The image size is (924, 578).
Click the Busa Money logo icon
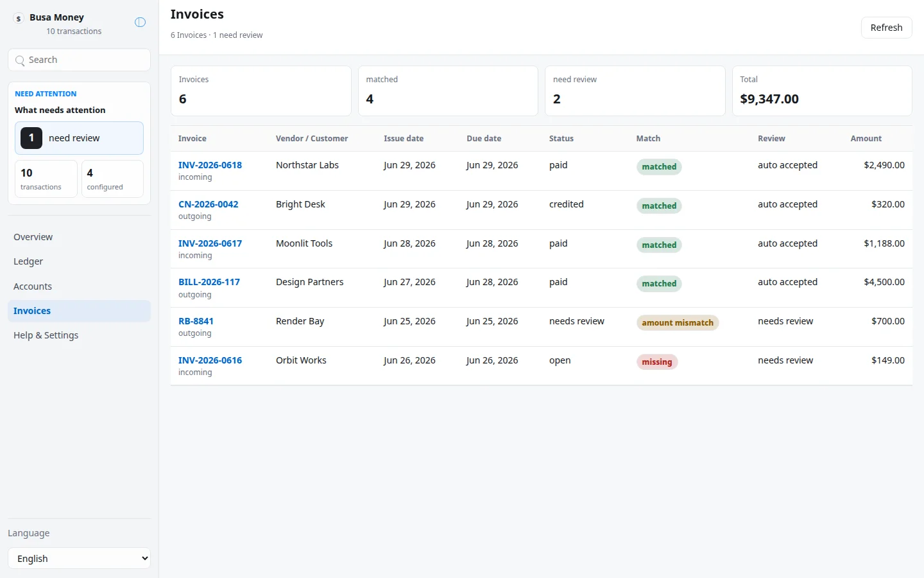pos(19,19)
